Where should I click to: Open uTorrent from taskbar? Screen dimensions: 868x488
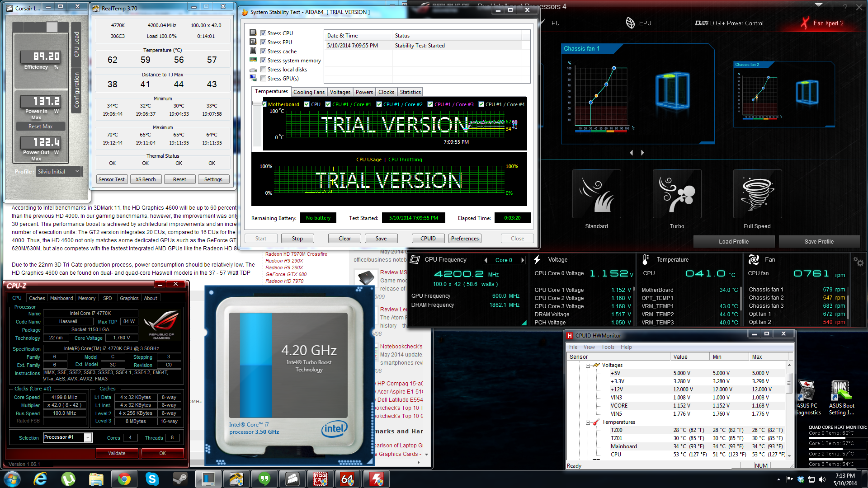pyautogui.click(x=69, y=479)
